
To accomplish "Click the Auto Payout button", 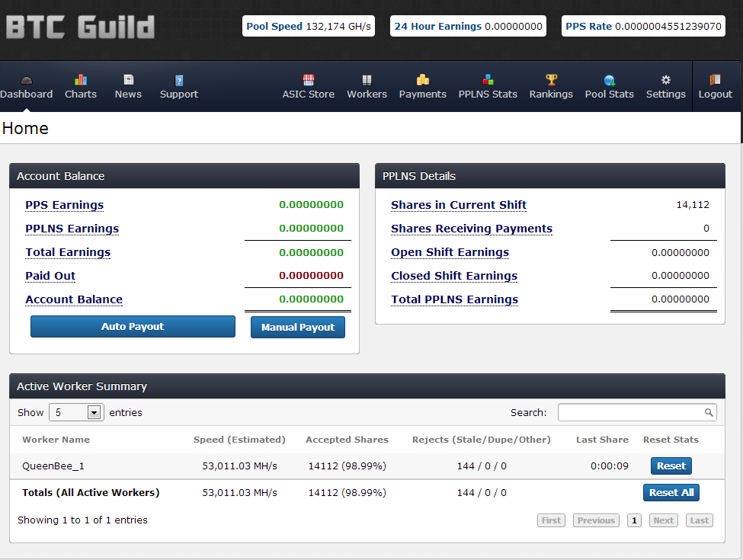I will [x=133, y=326].
